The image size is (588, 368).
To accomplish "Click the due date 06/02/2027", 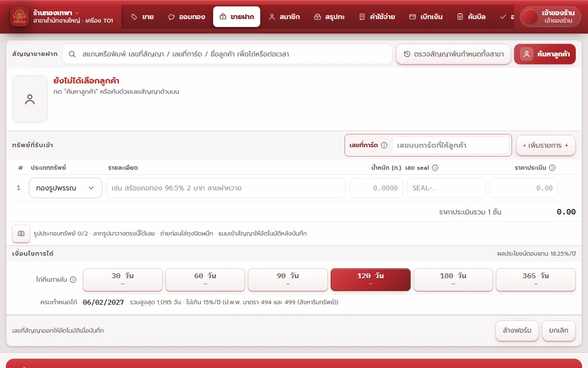I will (103, 302).
